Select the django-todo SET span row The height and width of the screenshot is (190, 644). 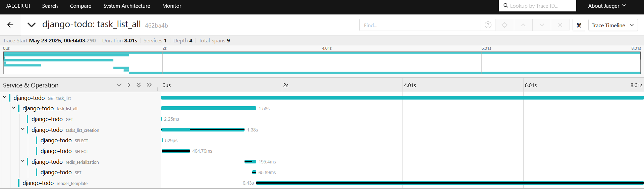point(61,172)
